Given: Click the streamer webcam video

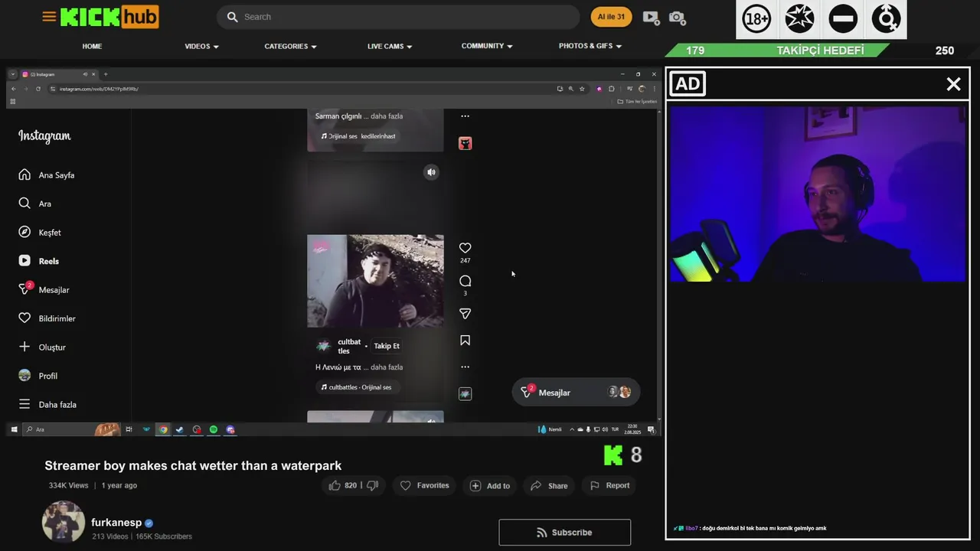Looking at the screenshot, I should tap(818, 194).
